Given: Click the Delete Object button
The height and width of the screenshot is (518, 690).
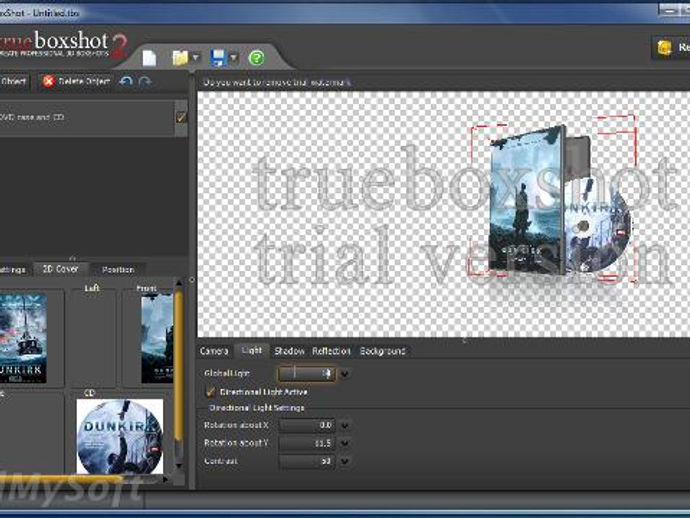Looking at the screenshot, I should pyautogui.click(x=75, y=81).
